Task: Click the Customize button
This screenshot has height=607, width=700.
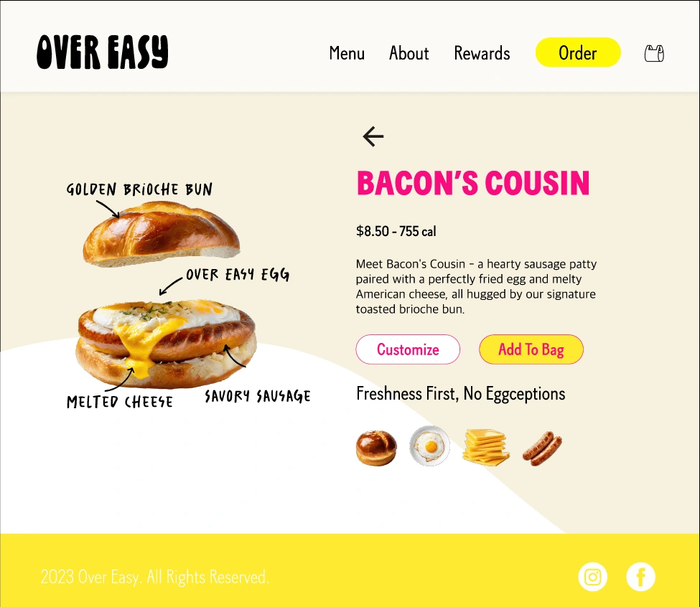Action: (408, 349)
